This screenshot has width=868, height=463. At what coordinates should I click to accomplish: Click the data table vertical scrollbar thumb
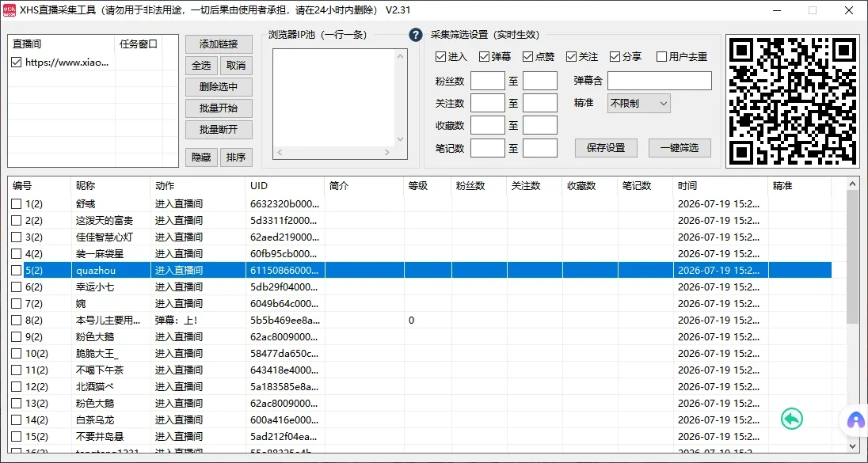[853, 256]
